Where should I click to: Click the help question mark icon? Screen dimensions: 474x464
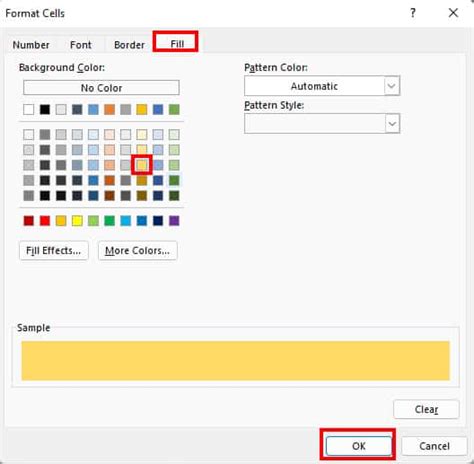413,13
